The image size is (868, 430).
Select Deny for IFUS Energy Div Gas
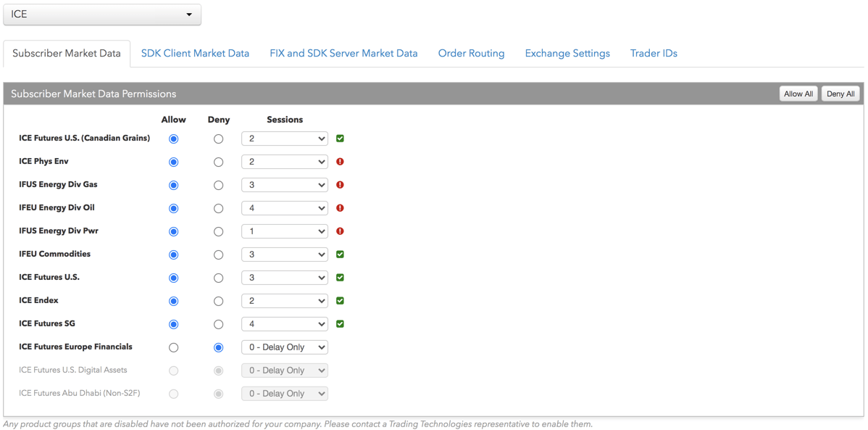click(x=219, y=185)
